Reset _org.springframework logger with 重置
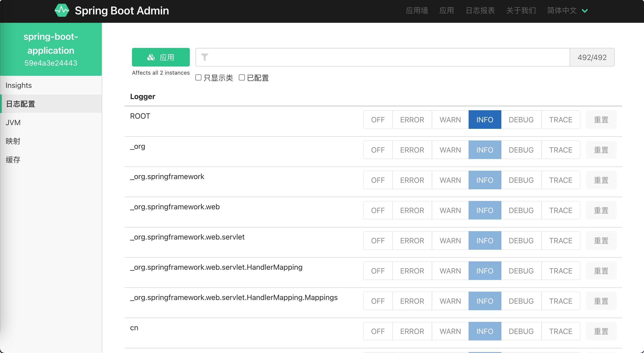The width and height of the screenshot is (644, 353). 601,180
